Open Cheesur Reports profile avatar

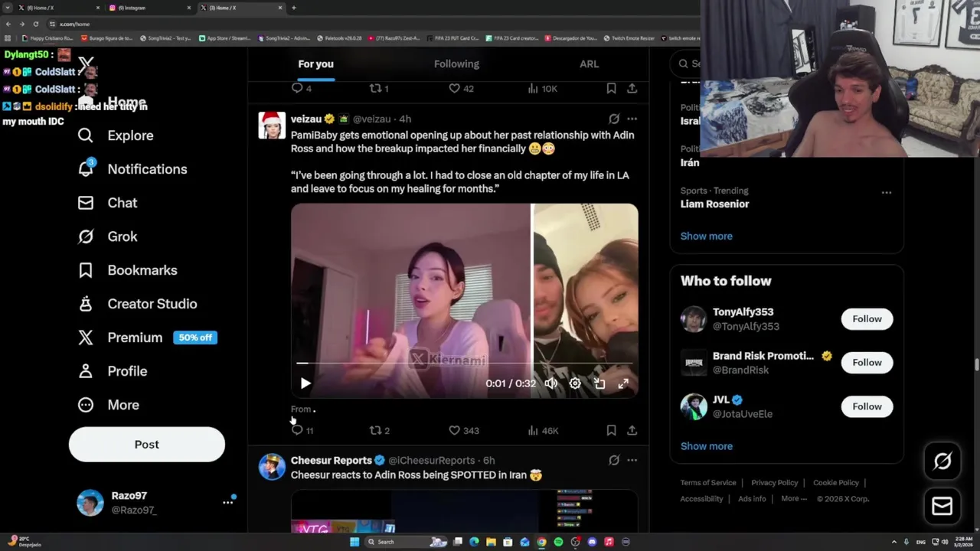[272, 467]
